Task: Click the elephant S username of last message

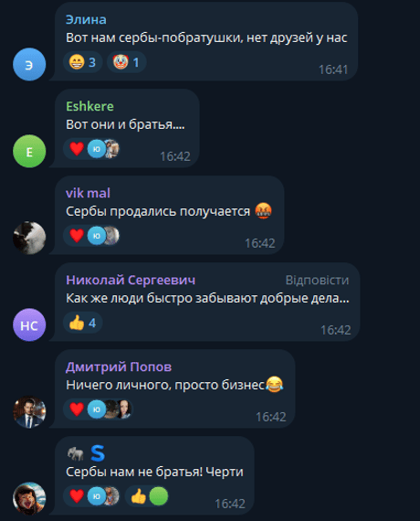Action: pos(86,453)
